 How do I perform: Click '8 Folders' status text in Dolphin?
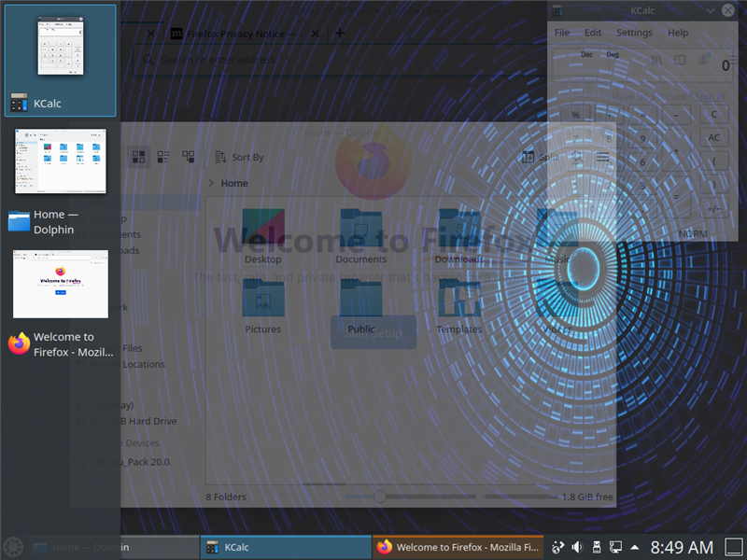(226, 497)
